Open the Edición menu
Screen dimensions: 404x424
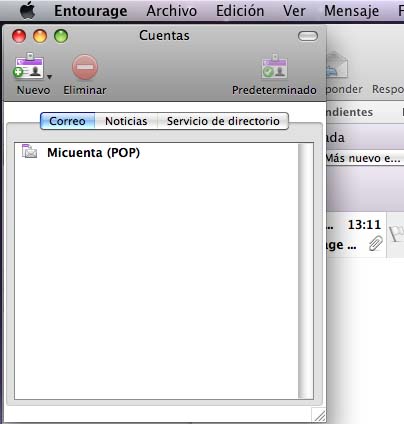(x=240, y=11)
